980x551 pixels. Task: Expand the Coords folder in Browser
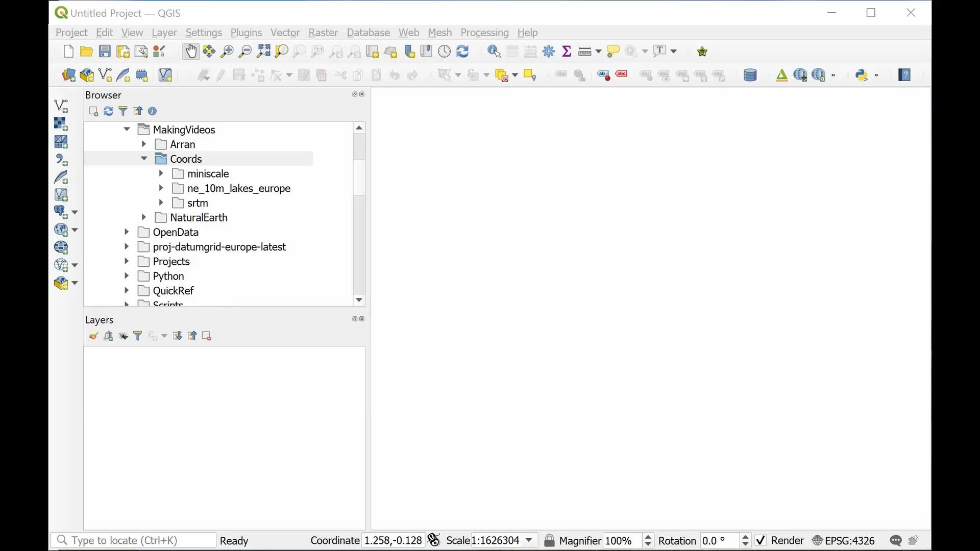143,159
